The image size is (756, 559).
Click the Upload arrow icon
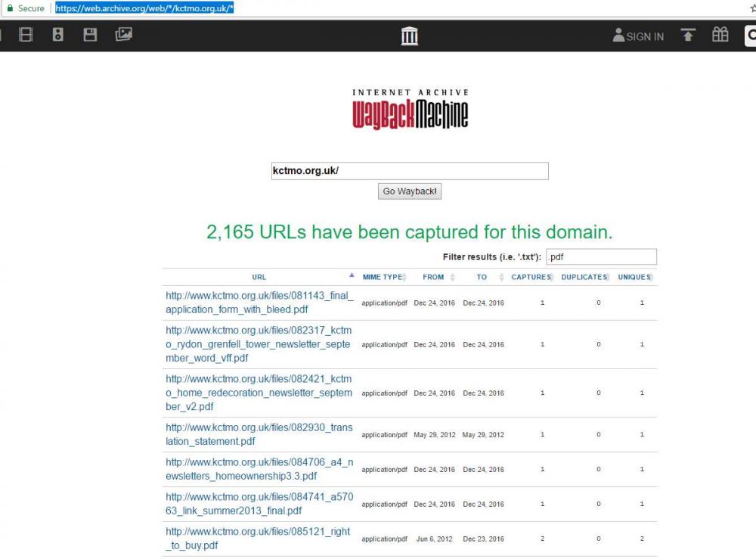tap(688, 35)
